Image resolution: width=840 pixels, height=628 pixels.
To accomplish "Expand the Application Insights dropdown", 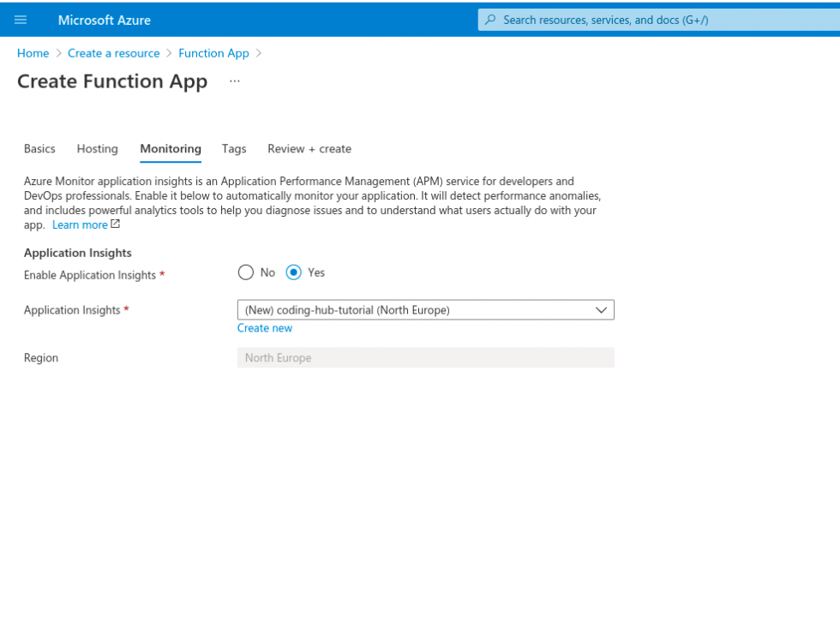I will point(426,310).
